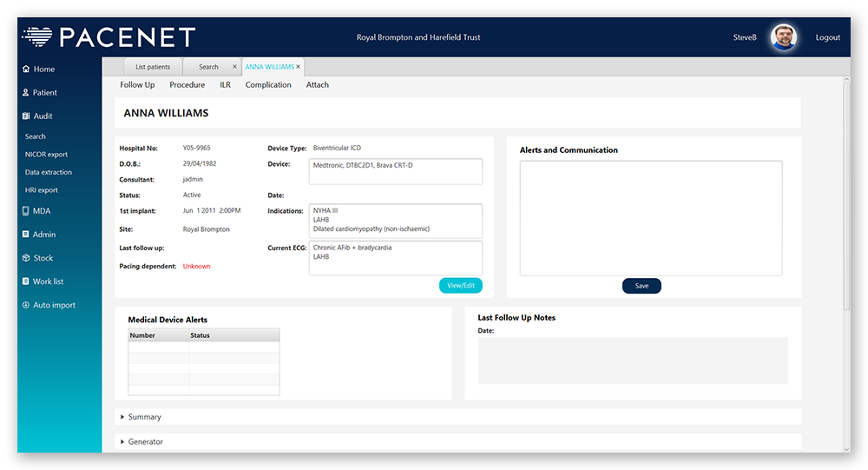Open the Patient section icon
The image size is (868, 470).
pos(26,93)
